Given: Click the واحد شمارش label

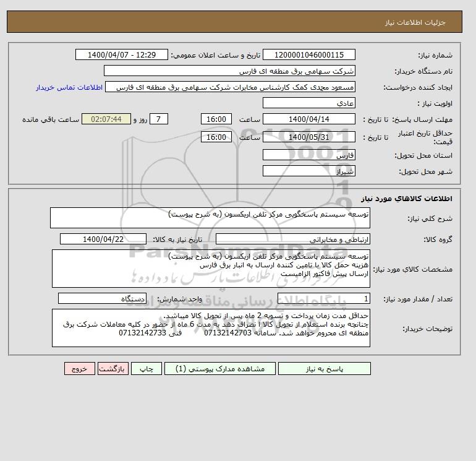Looking at the screenshot, I should (179, 299).
